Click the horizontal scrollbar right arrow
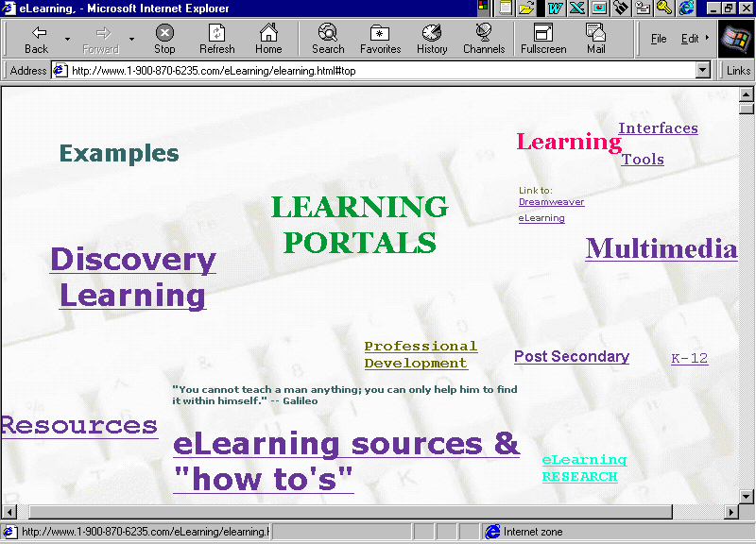The width and height of the screenshot is (756, 544). tap(731, 512)
